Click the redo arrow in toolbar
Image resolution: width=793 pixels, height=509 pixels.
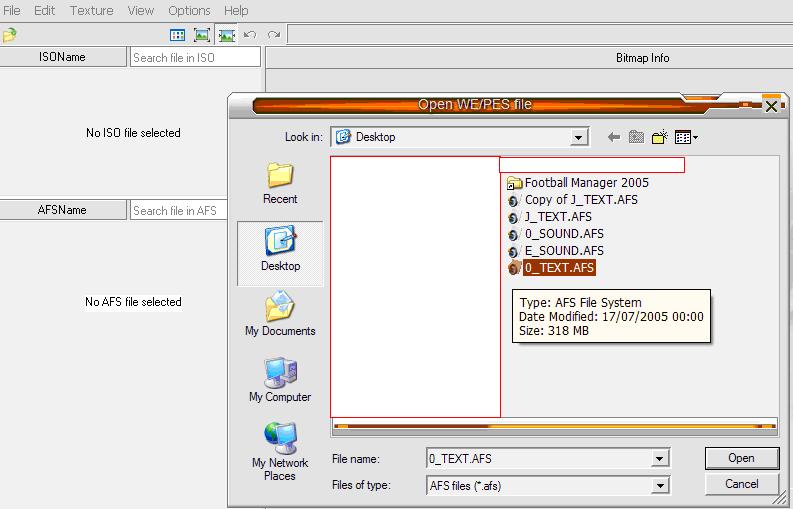point(273,35)
